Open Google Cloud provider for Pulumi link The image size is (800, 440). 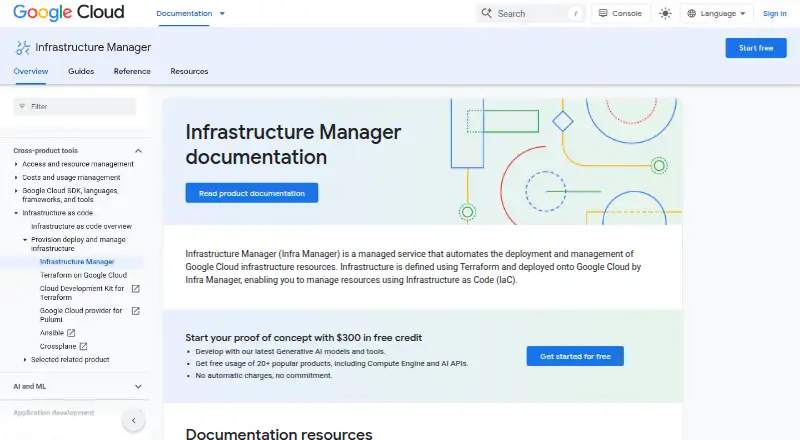pyautogui.click(x=81, y=314)
